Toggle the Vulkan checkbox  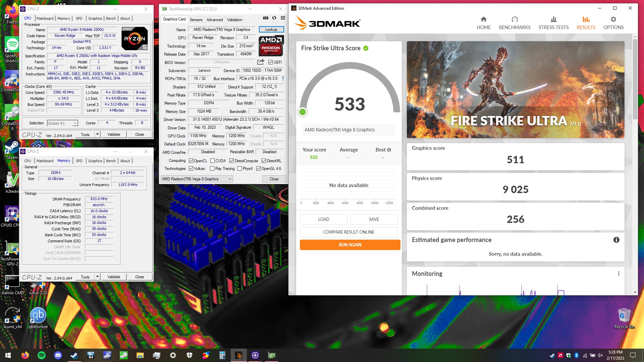(x=191, y=169)
